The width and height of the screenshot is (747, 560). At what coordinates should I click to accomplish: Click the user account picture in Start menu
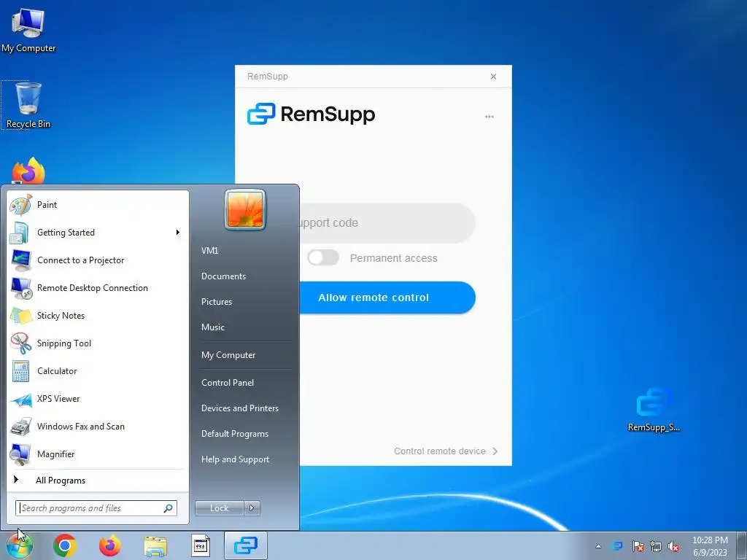[x=245, y=209]
